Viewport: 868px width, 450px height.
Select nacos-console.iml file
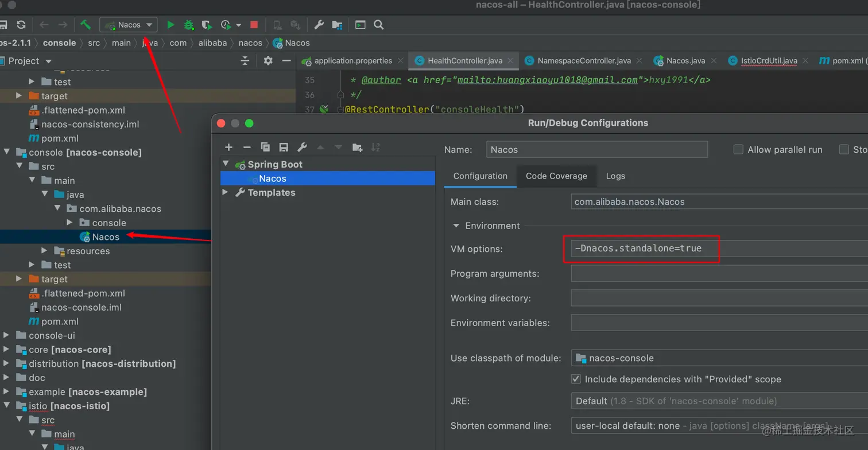click(82, 308)
